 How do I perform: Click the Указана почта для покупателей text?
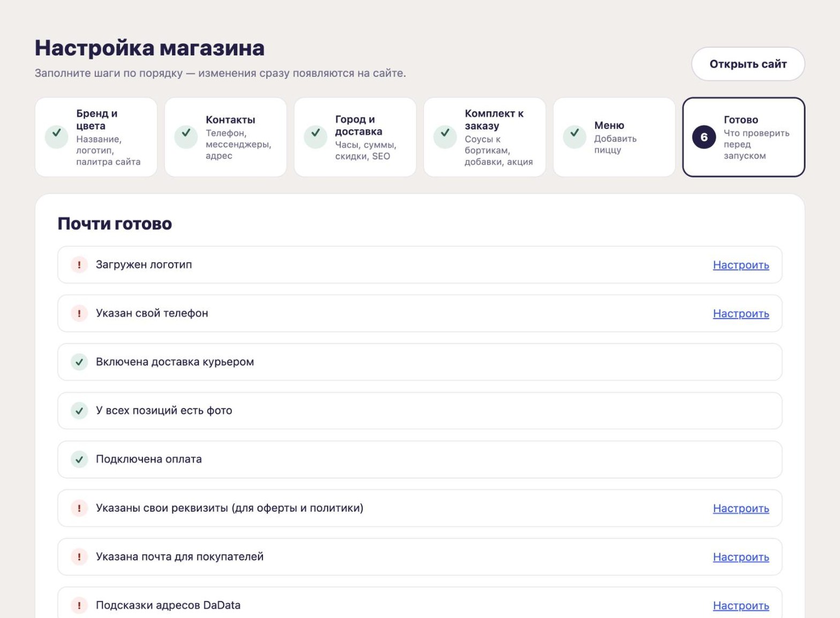pos(179,557)
